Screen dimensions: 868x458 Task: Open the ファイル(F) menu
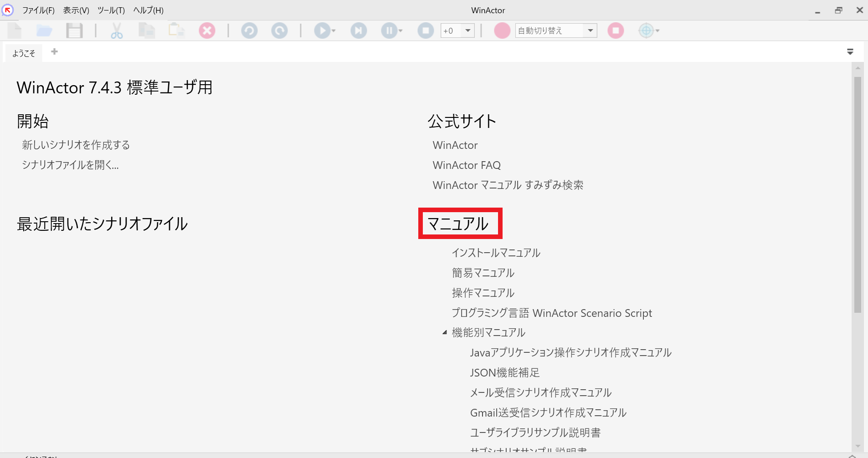coord(38,10)
